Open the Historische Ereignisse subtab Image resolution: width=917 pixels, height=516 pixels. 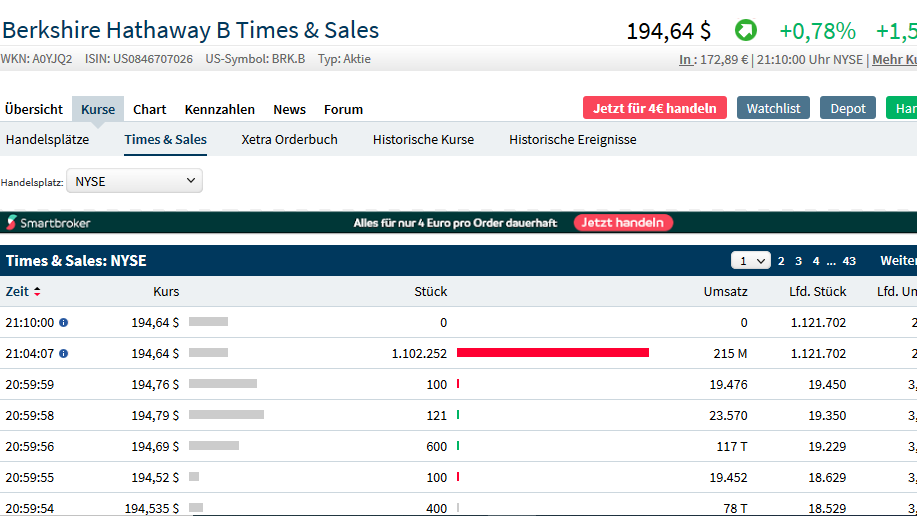coord(572,140)
